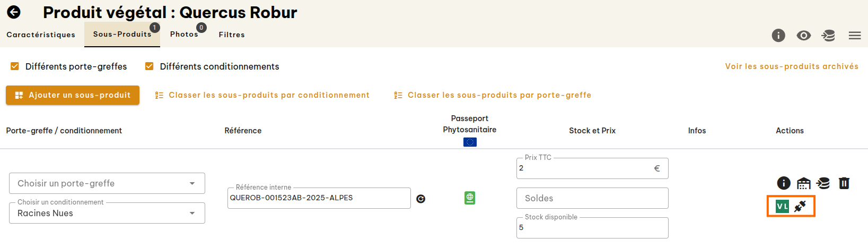Regenerate the internal reference with circular icon
The width and height of the screenshot is (868, 247).
(x=421, y=199)
